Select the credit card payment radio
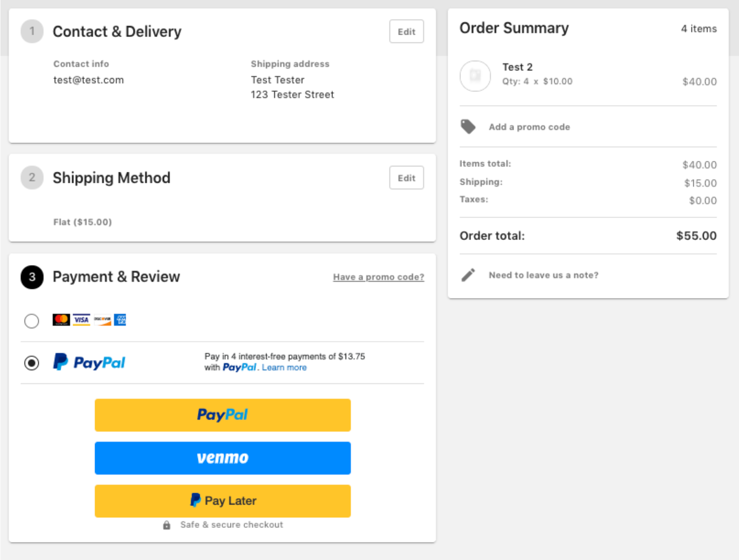 tap(32, 321)
